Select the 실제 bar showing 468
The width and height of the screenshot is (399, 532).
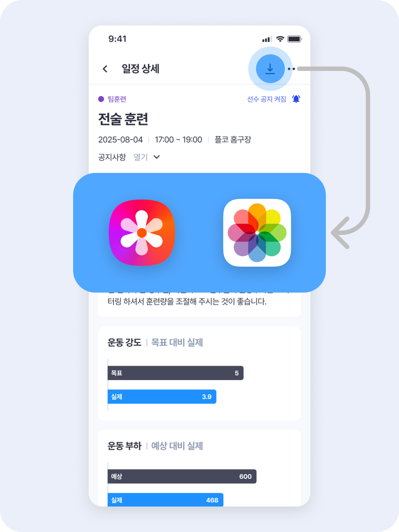[166, 500]
